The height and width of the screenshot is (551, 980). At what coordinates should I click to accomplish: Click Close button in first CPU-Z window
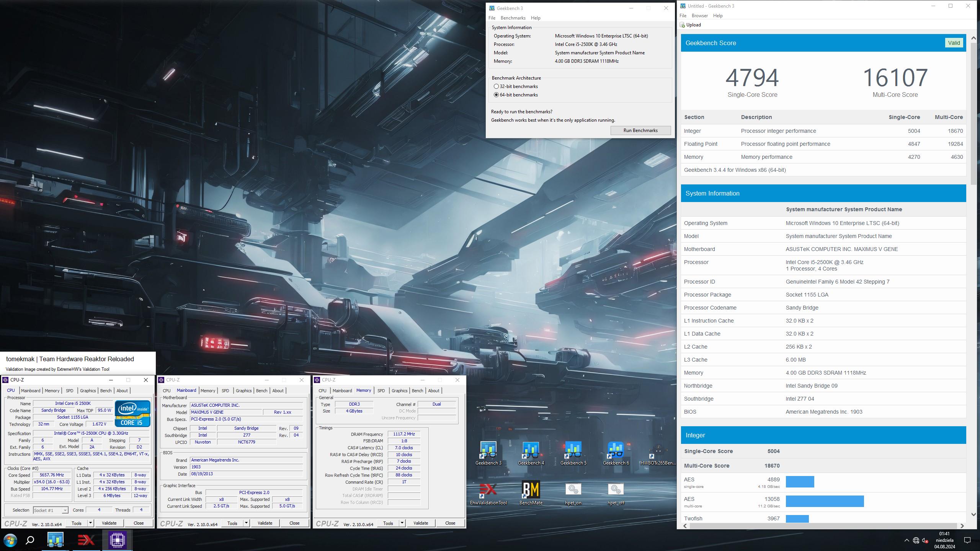click(139, 523)
